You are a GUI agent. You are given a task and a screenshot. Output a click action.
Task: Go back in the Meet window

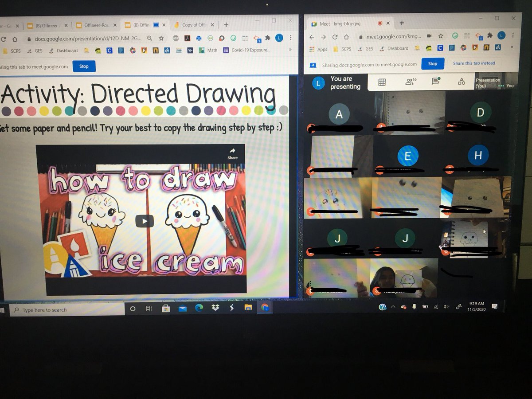click(312, 37)
